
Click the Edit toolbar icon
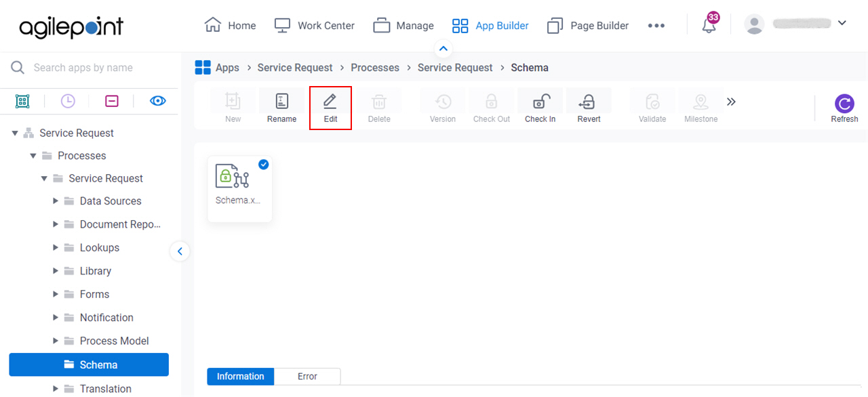pyautogui.click(x=330, y=102)
